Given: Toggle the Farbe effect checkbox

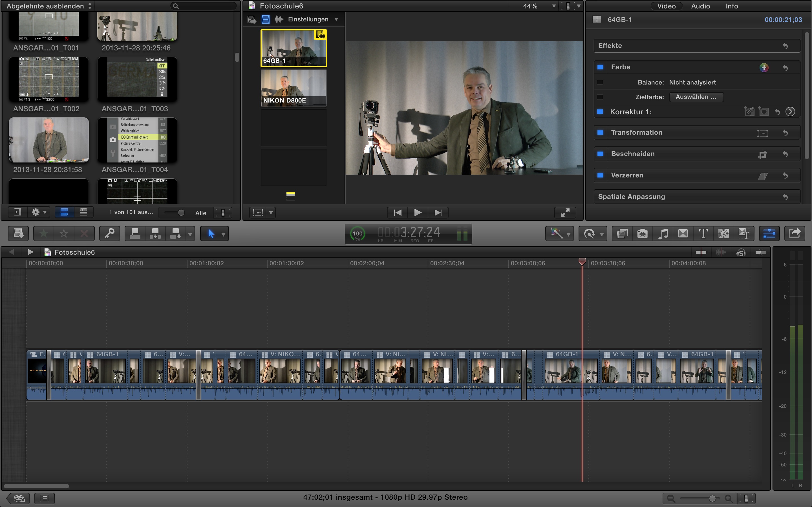Looking at the screenshot, I should (600, 67).
